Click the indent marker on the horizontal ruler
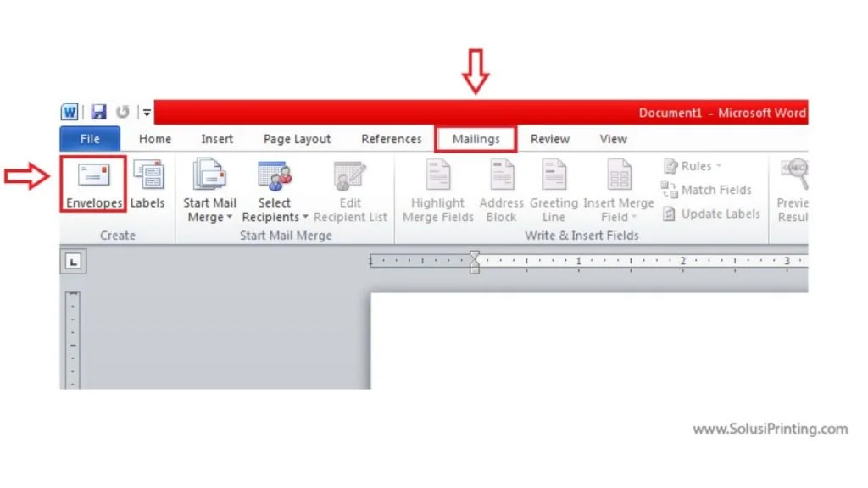Image resolution: width=868 pixels, height=488 pixels. pos(475,262)
